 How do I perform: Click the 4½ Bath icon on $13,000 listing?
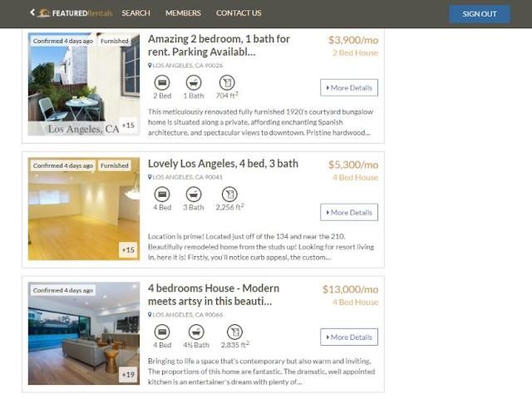point(196,332)
